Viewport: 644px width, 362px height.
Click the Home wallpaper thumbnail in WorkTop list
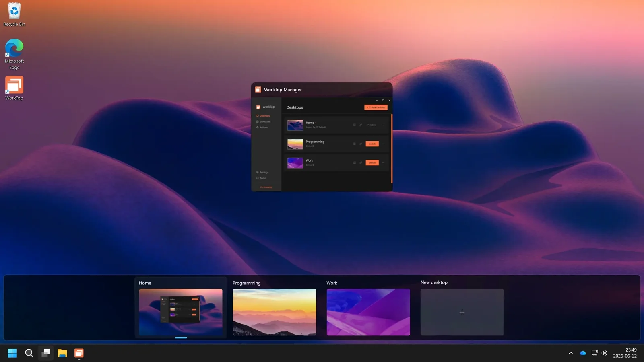295,125
